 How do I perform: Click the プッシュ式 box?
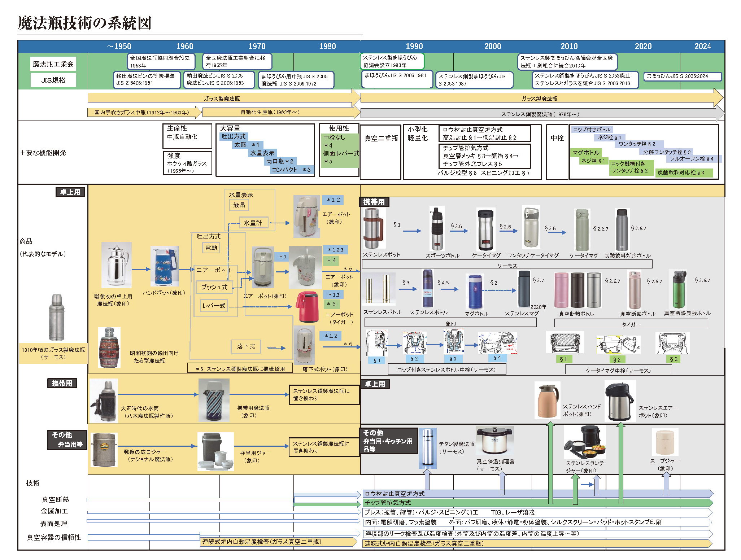tap(214, 287)
